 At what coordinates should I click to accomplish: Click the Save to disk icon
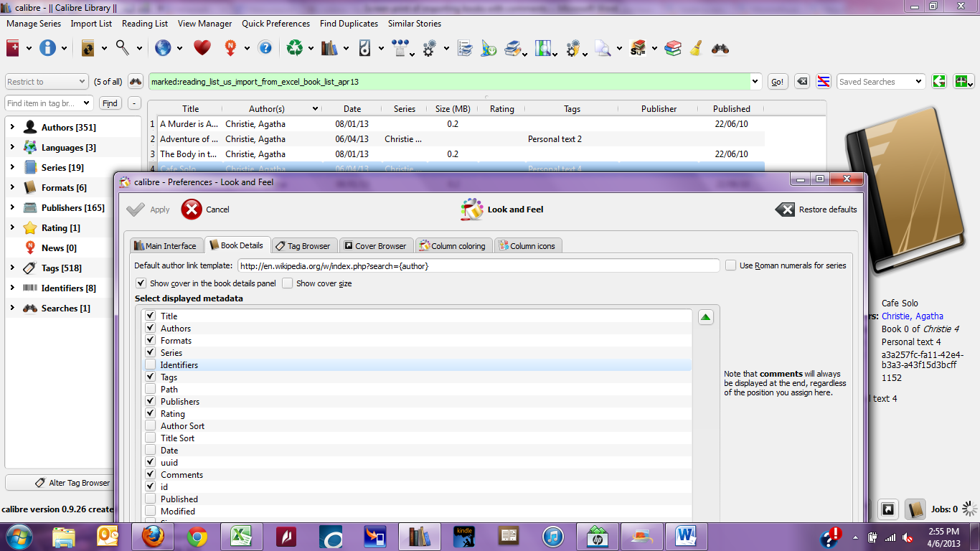click(x=365, y=48)
